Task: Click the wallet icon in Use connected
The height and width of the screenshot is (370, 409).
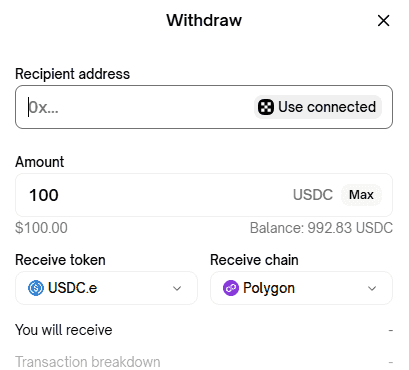Action: [266, 107]
